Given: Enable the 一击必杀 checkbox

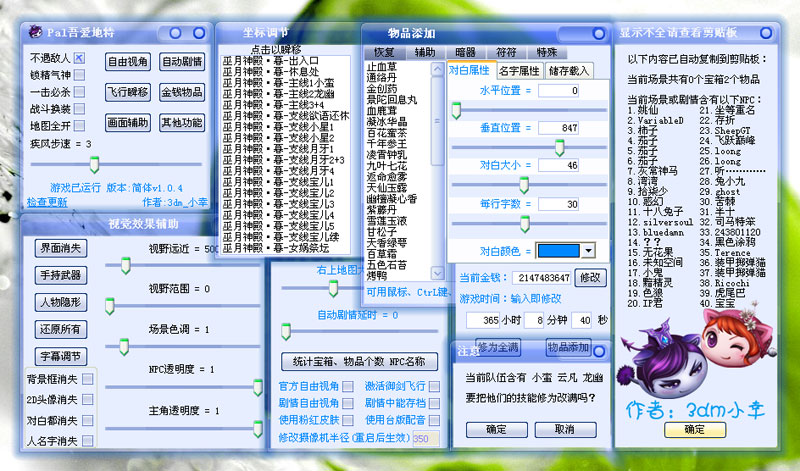Looking at the screenshot, I should click(x=80, y=92).
